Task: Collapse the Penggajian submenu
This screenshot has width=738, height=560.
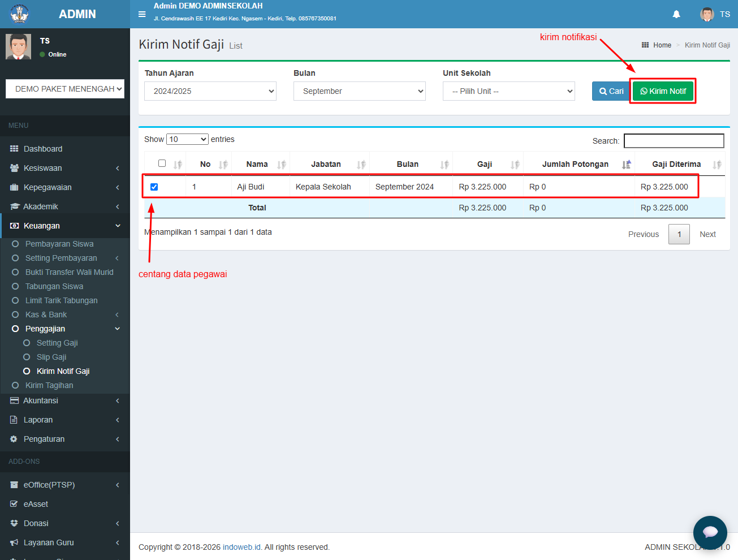Action: pos(65,329)
